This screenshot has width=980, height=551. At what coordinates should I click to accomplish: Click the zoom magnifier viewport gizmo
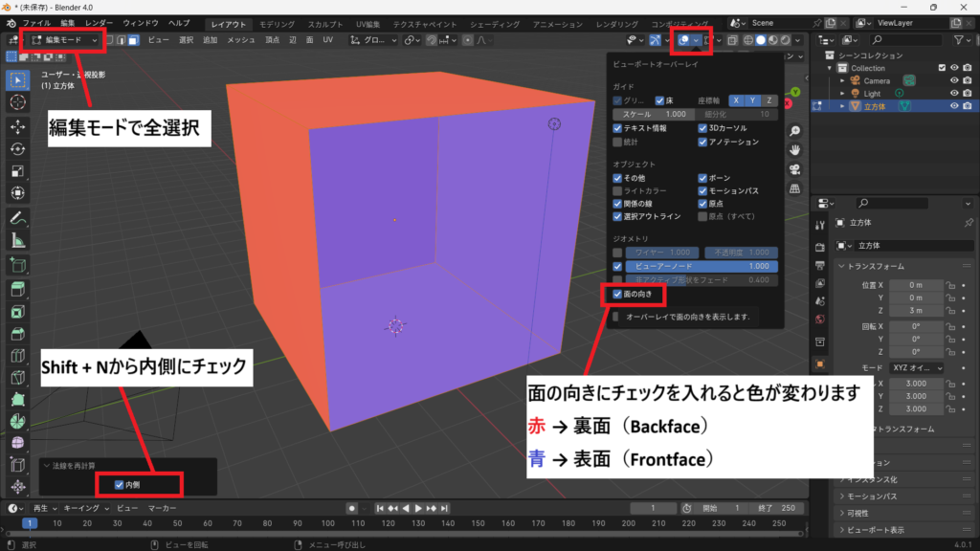point(794,131)
